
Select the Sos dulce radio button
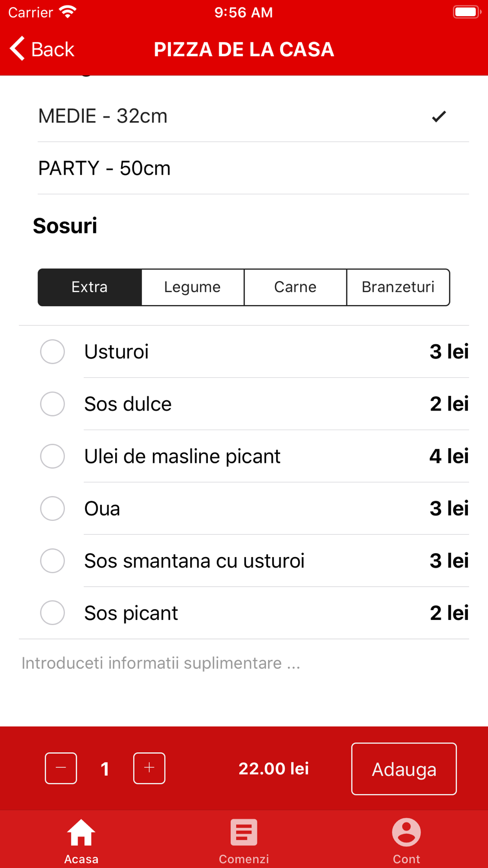pyautogui.click(x=53, y=404)
